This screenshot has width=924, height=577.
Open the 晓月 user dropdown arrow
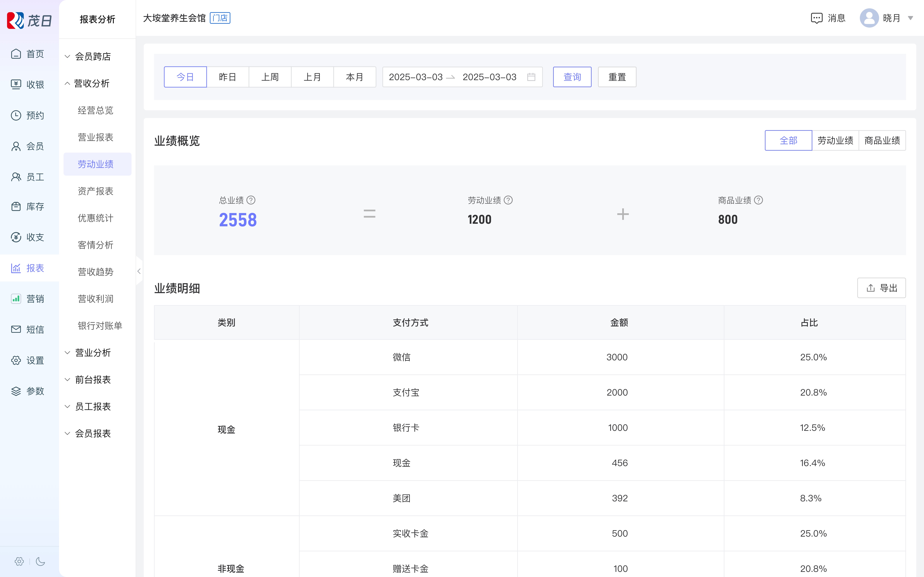click(910, 18)
